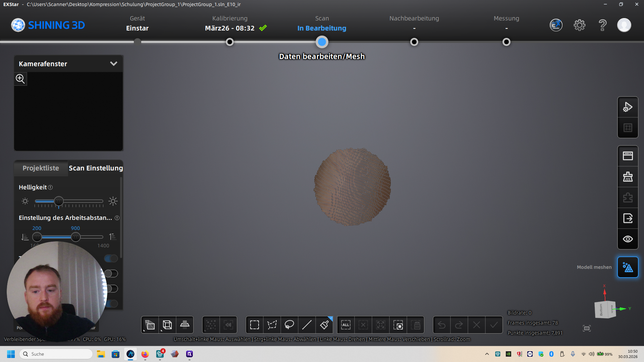Open the view perspective dropdown in bottom toolbar
Screen dimensions: 644x362
(150, 325)
